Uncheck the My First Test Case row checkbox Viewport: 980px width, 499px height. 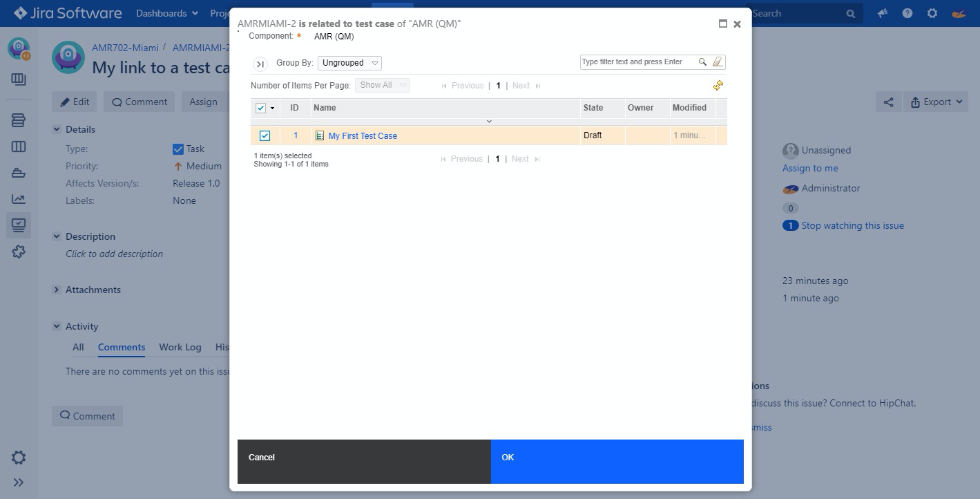point(265,135)
